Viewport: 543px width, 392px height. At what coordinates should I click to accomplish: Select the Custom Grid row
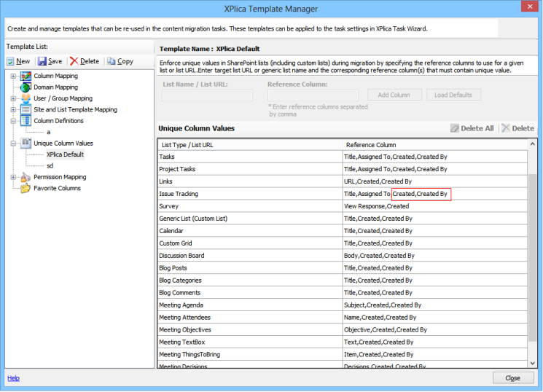(x=343, y=243)
